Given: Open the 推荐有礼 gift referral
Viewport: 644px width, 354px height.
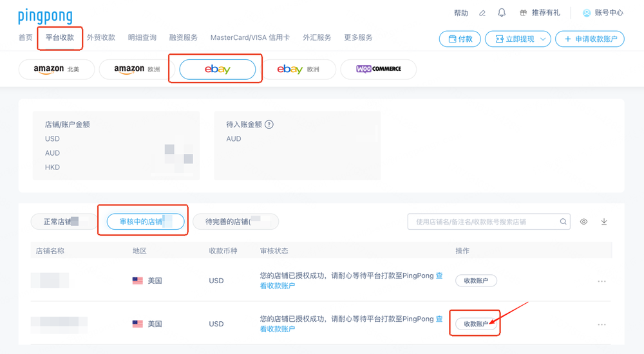Looking at the screenshot, I should (540, 13).
